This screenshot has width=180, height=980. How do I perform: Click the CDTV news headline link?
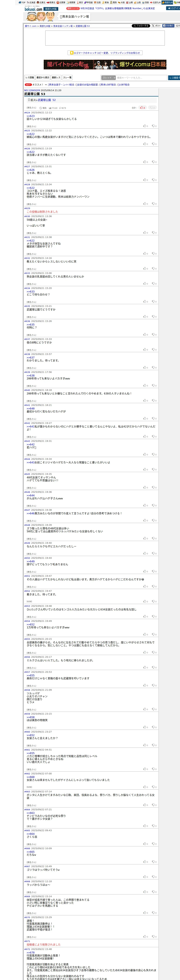tap(117, 8)
